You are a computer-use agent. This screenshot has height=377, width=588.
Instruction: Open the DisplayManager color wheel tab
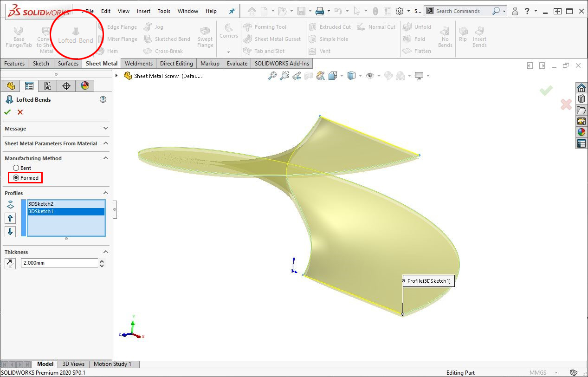click(84, 86)
